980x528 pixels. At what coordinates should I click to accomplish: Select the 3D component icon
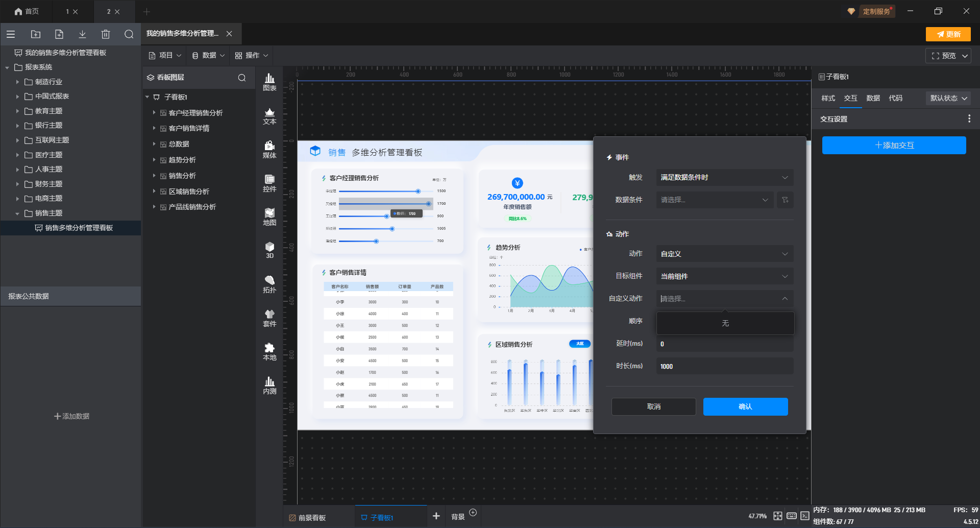point(269,250)
